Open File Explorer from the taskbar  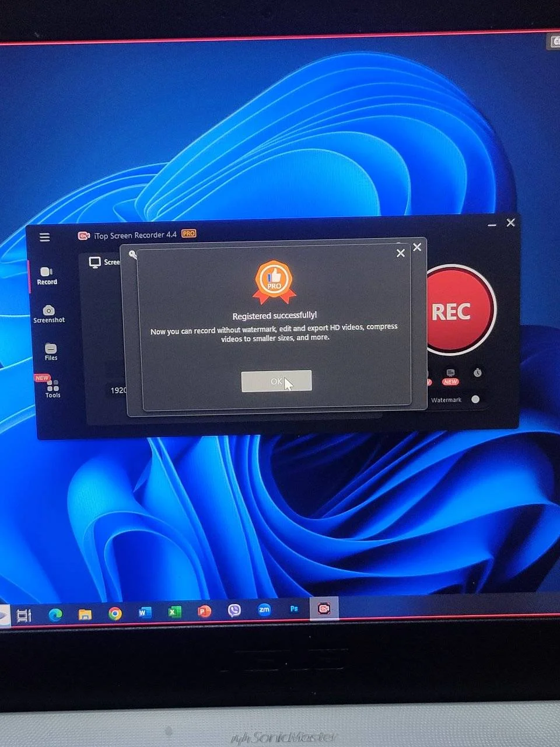85,614
